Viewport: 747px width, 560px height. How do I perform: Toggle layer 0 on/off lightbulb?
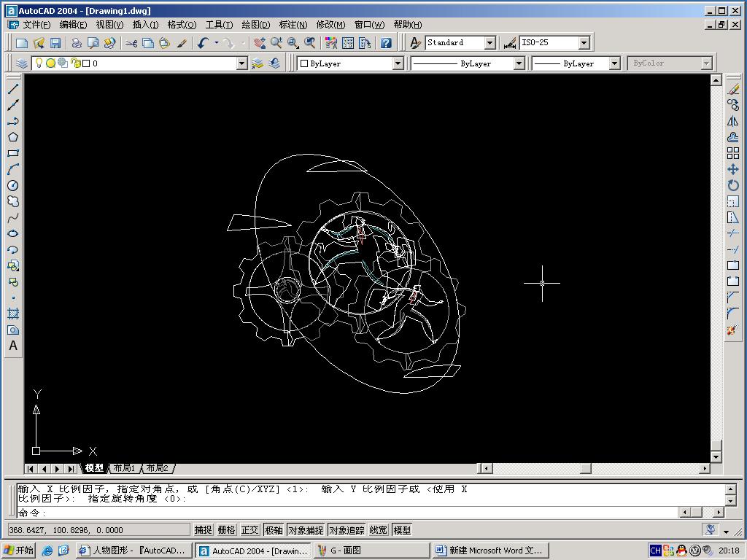[39, 63]
